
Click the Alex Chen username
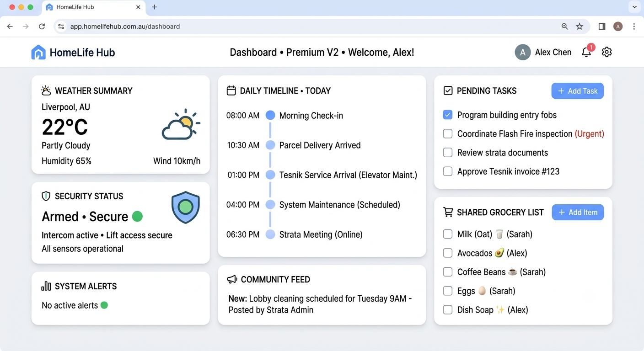[553, 52]
